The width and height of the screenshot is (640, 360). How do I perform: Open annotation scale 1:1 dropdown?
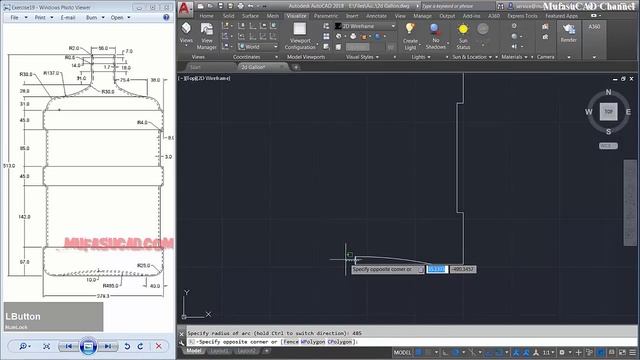coord(548,352)
